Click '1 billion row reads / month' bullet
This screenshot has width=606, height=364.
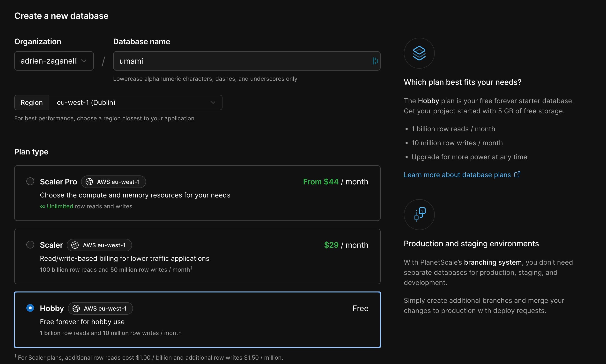pyautogui.click(x=453, y=129)
